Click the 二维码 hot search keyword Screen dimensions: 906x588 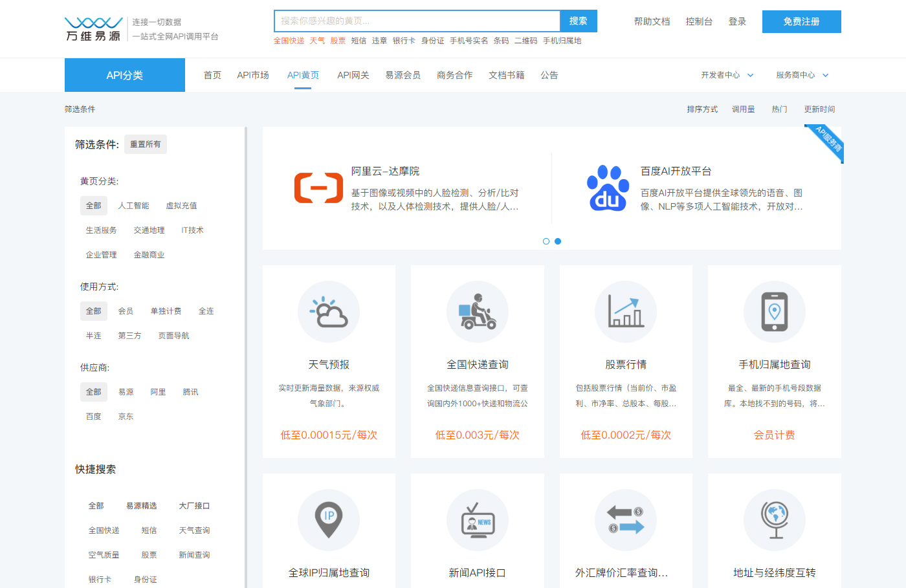click(526, 41)
